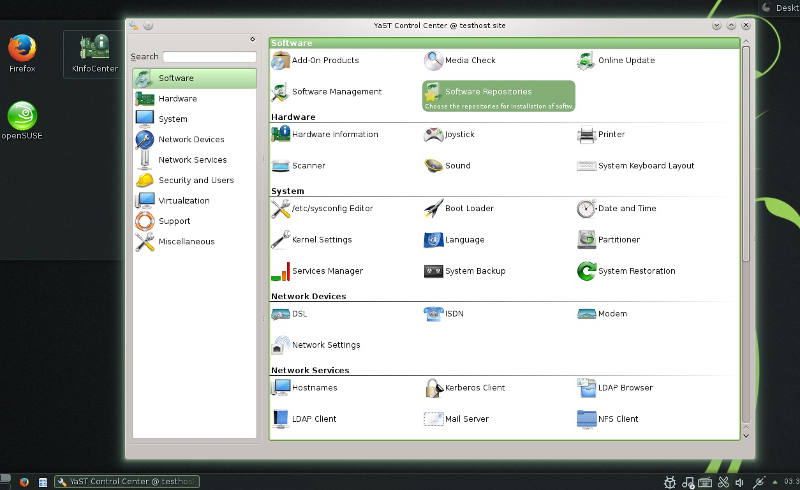Open highlighted Software Repositories module

click(498, 96)
